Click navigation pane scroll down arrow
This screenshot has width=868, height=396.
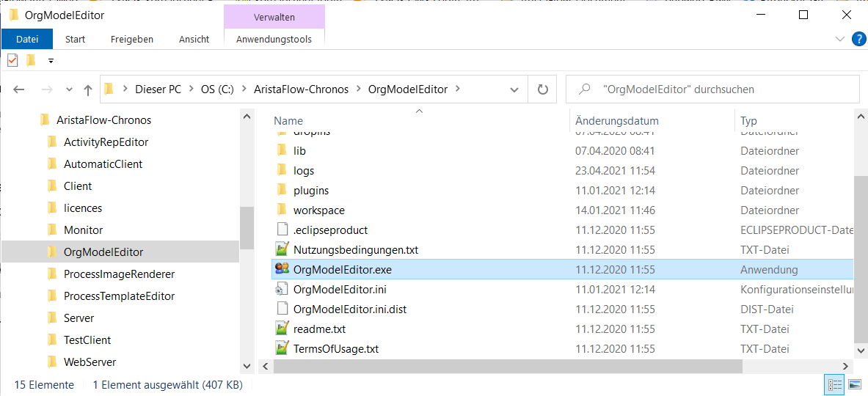(x=247, y=366)
